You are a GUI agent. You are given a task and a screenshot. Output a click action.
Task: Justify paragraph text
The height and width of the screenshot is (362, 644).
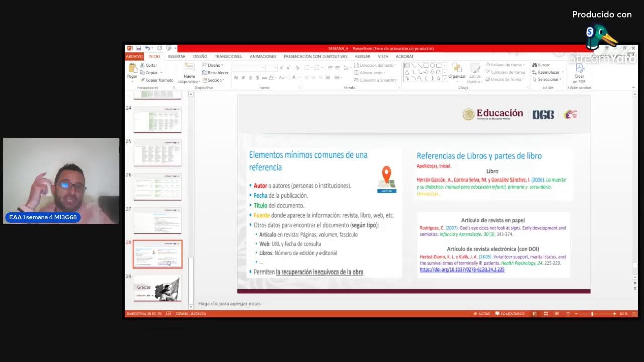(328, 78)
